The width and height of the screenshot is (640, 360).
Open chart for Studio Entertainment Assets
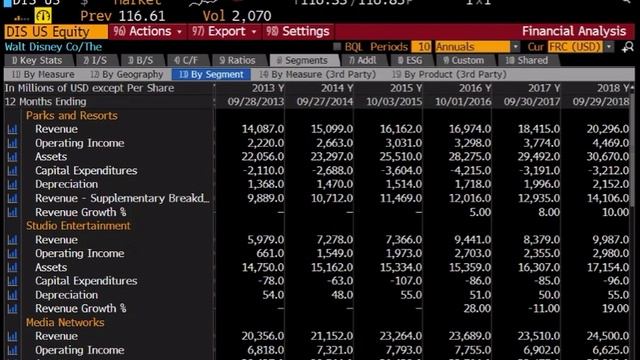click(13, 267)
